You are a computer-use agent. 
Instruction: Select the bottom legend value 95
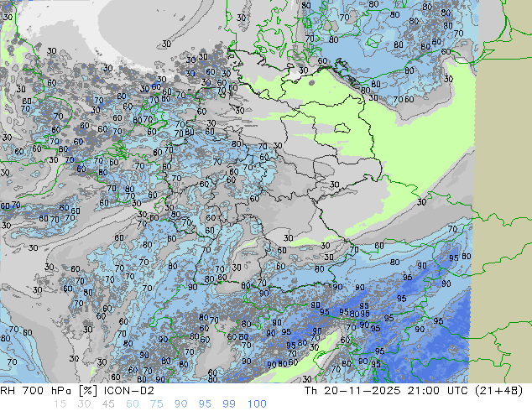pos(205,404)
